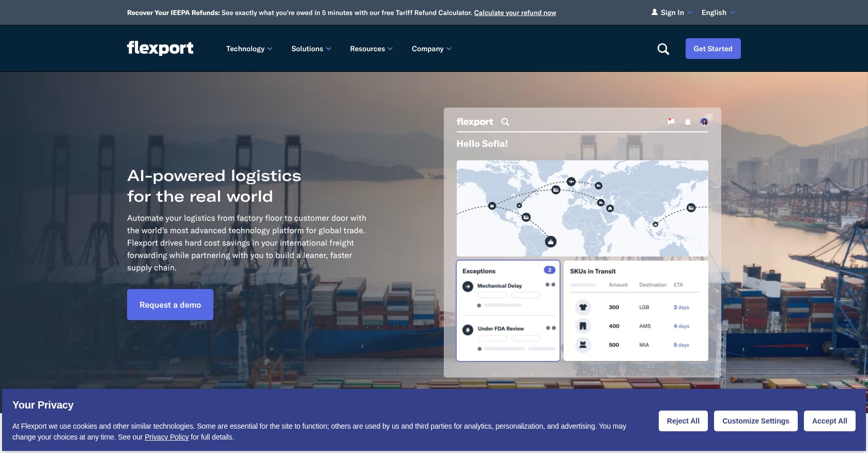Click the flexport logo inside dashboard preview
The width and height of the screenshot is (868, 453).
(x=475, y=122)
